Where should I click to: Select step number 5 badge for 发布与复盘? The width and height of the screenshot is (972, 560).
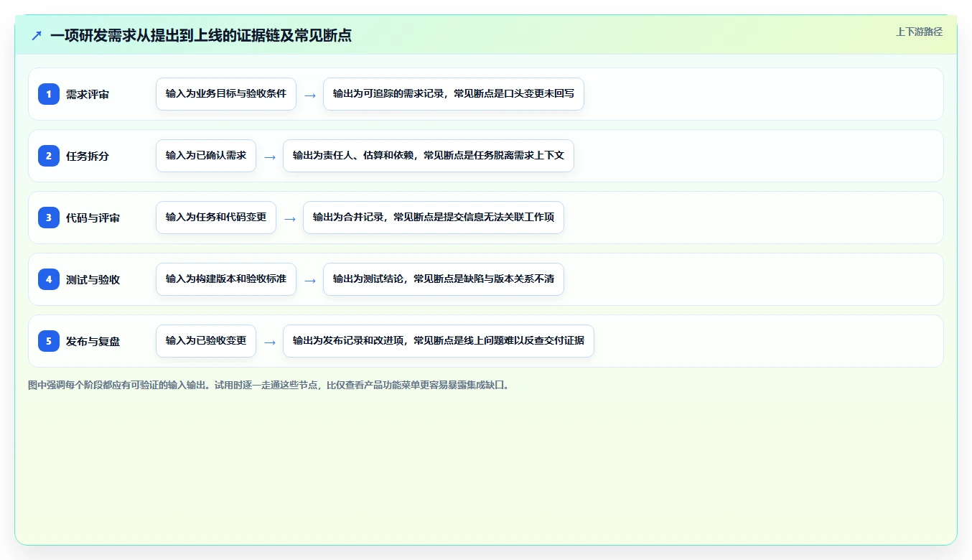click(x=49, y=341)
